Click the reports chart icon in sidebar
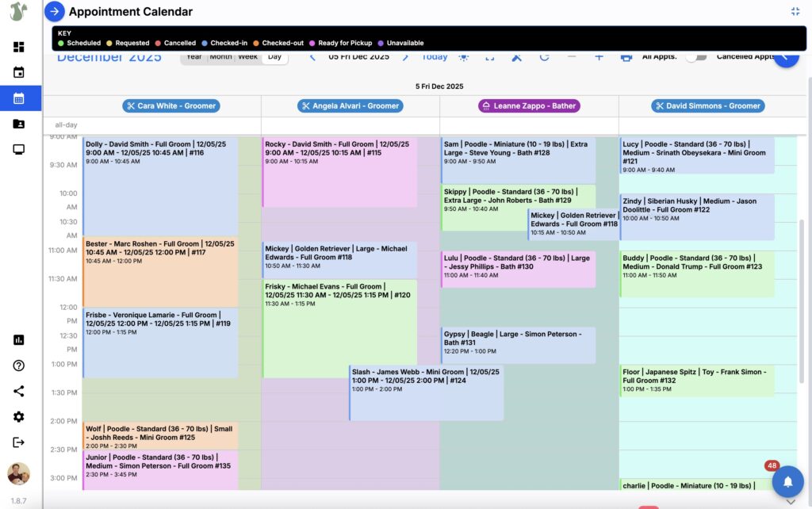This screenshot has width=812, height=509. tap(19, 339)
